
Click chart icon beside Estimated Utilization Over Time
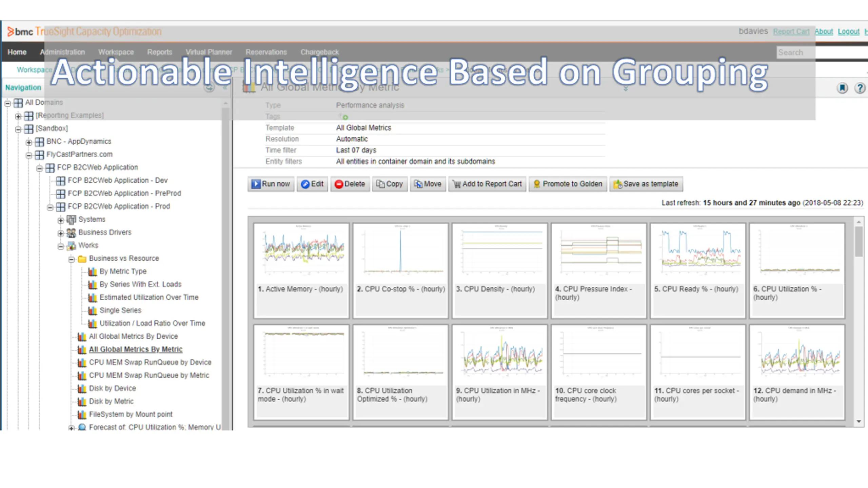pos(92,298)
